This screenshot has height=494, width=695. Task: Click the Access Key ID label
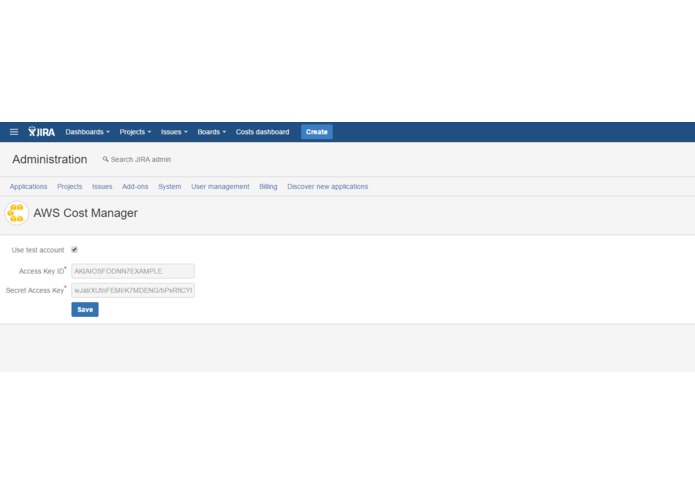tap(41, 271)
